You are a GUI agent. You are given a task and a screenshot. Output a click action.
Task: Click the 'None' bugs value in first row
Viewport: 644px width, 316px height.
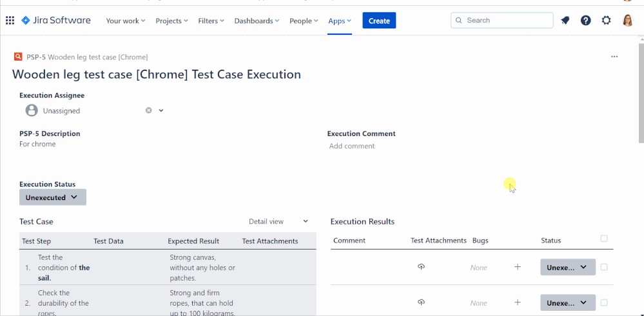tap(479, 268)
